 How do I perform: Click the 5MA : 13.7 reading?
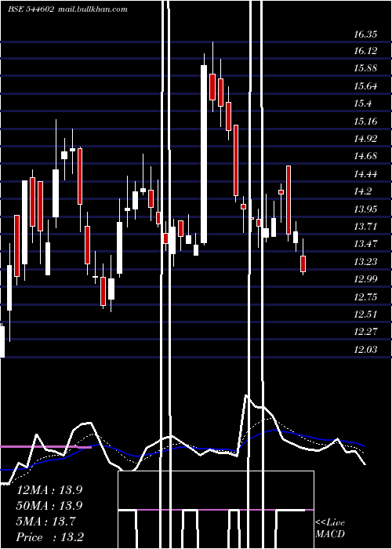pyautogui.click(x=45, y=522)
